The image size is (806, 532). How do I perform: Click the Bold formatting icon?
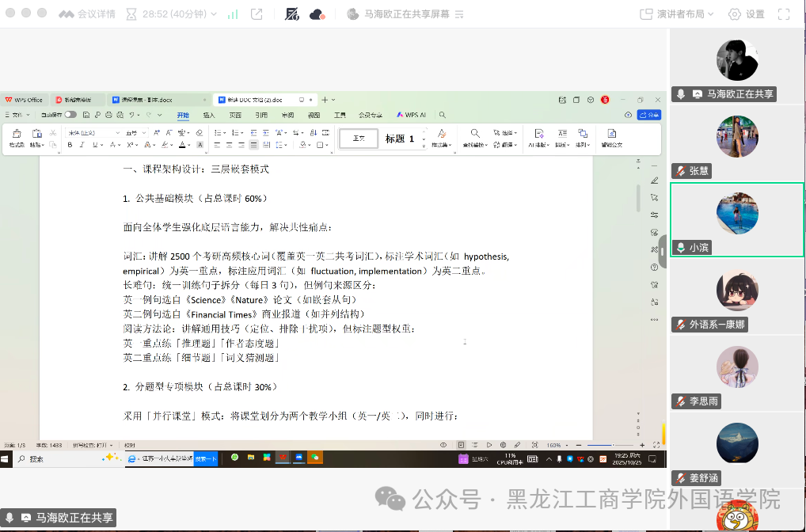(70, 145)
